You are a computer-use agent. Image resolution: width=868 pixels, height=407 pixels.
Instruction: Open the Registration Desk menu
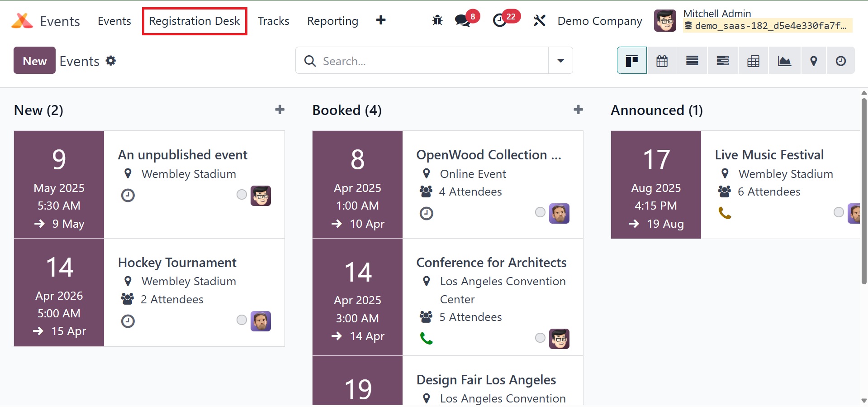point(194,21)
